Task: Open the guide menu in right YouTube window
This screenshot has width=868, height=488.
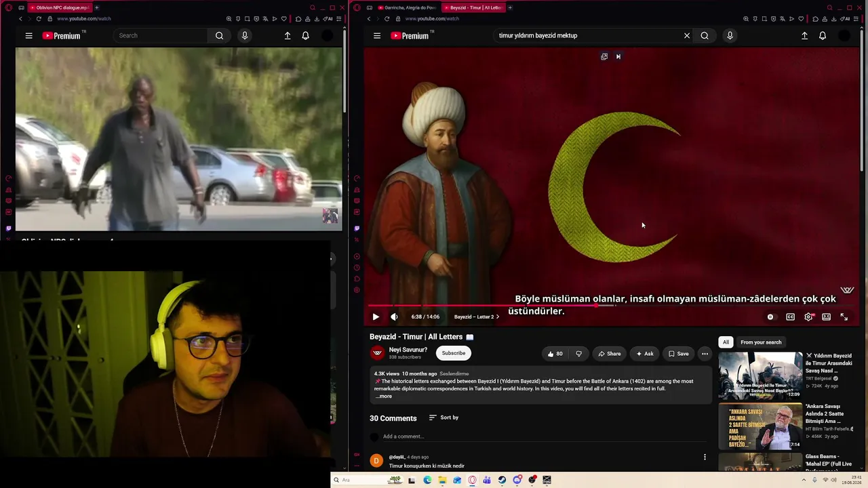Action: (377, 36)
